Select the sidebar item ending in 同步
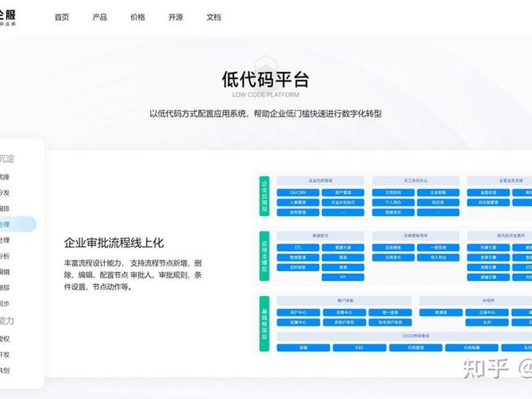 pos(5,304)
